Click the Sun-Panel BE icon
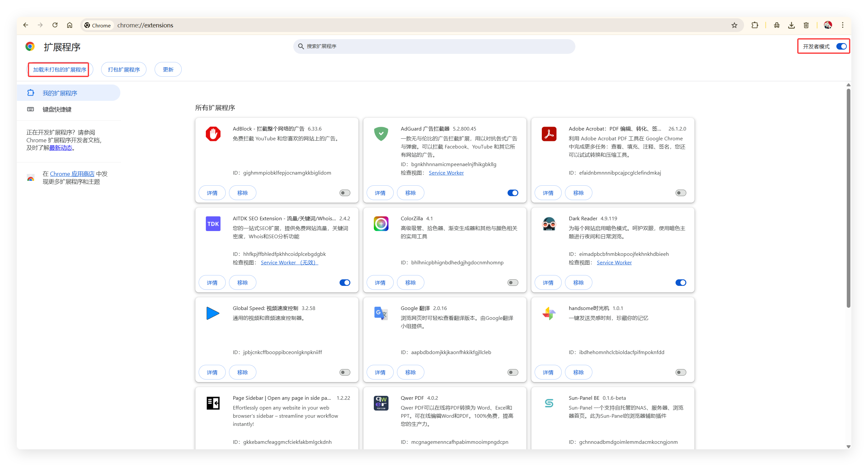This screenshot has height=466, width=868. [549, 403]
